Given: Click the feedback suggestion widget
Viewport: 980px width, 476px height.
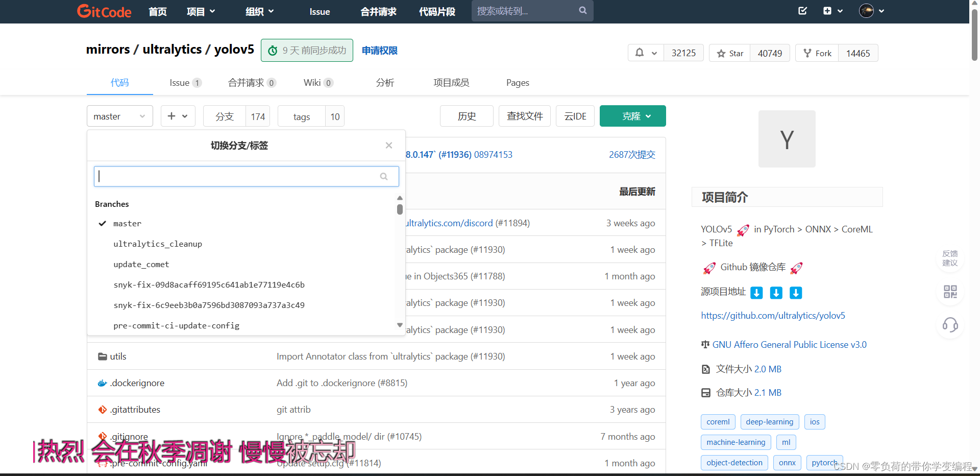Looking at the screenshot, I should pos(950,258).
